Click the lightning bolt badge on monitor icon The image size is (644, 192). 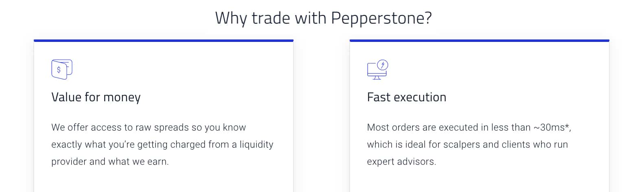click(x=383, y=65)
